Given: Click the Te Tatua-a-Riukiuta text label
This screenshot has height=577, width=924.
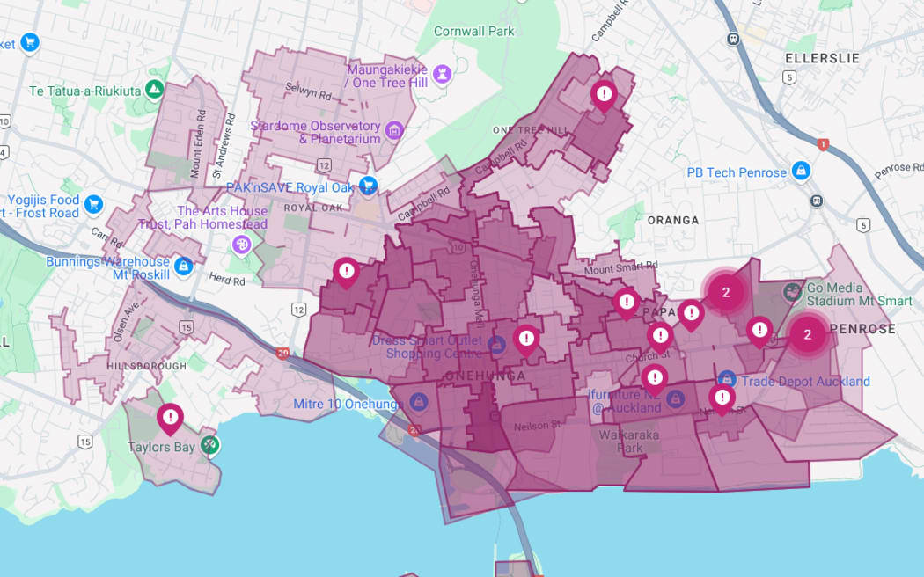Looking at the screenshot, I should (85, 91).
